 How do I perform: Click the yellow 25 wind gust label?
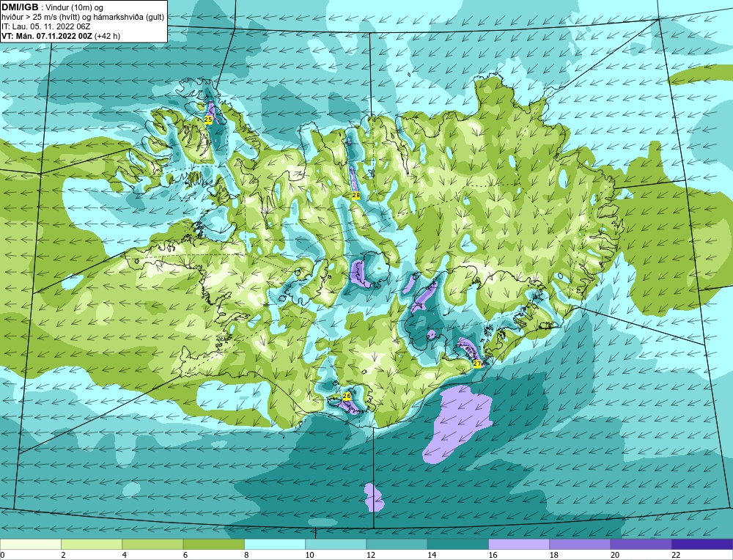pyautogui.click(x=208, y=119)
